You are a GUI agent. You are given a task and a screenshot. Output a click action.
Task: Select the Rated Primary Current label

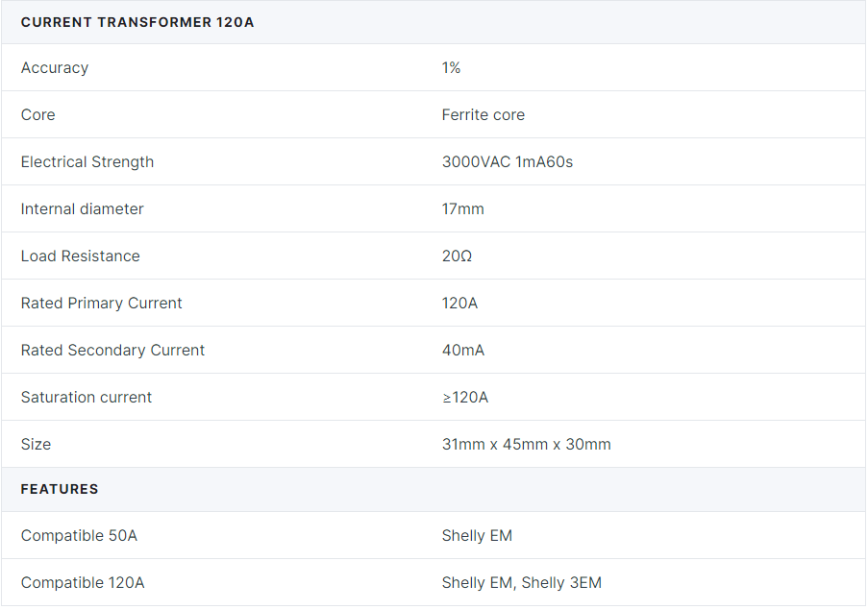101,303
